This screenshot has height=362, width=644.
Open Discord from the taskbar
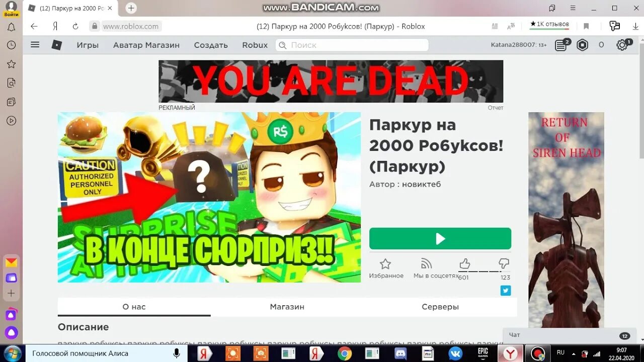[400, 353]
